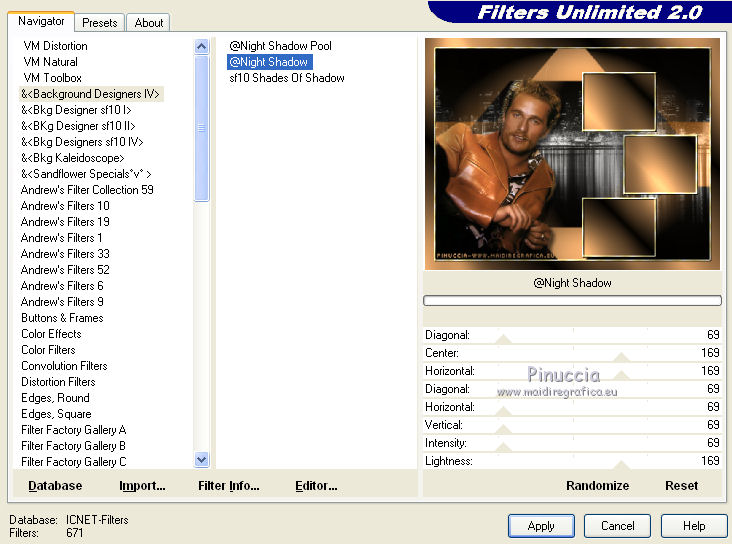Screen dimensions: 732x544
Task: Select VM Natural category
Action: click(x=51, y=62)
